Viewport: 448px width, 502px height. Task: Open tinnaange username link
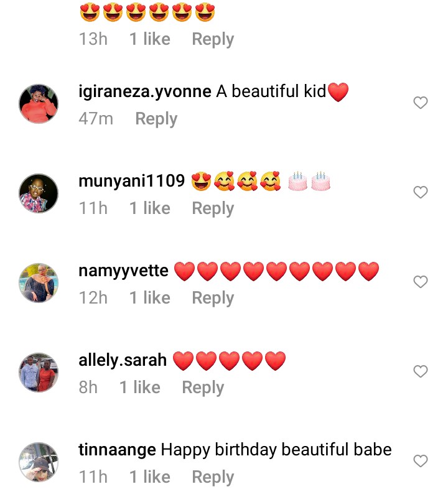tap(117, 450)
